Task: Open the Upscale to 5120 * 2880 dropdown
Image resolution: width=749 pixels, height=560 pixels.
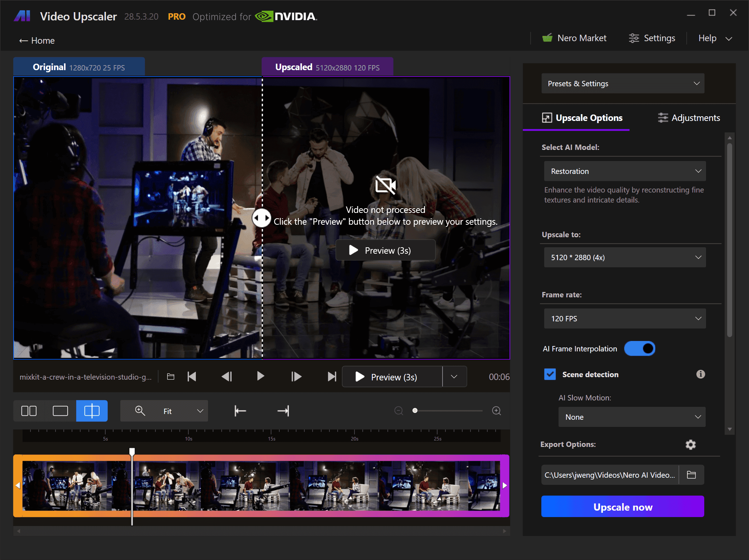Action: [625, 257]
